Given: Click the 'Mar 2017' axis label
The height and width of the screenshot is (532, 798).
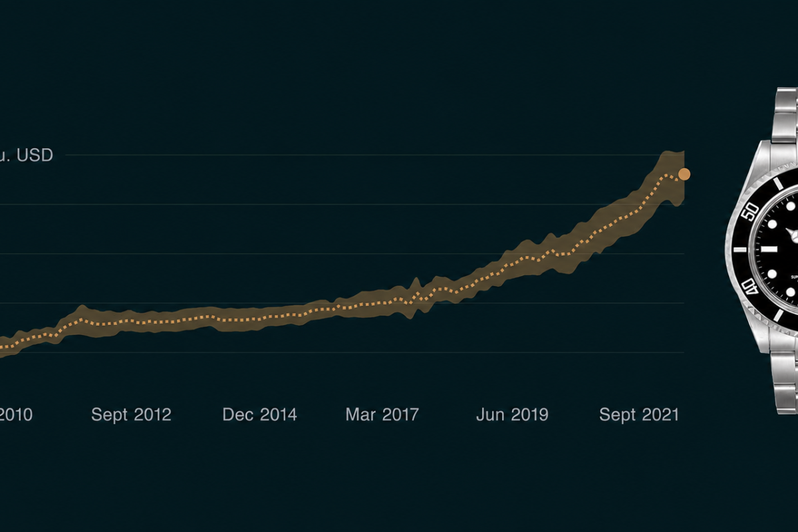Looking at the screenshot, I should (x=382, y=415).
